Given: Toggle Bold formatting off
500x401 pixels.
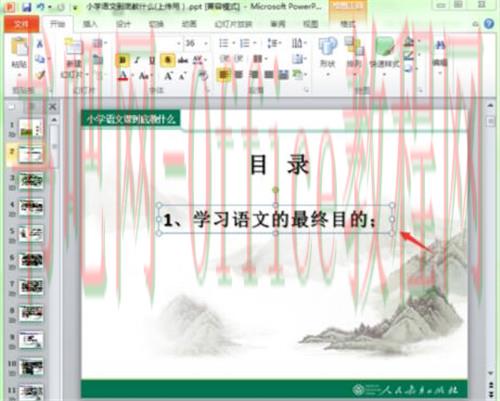Looking at the screenshot, I should point(122,60).
